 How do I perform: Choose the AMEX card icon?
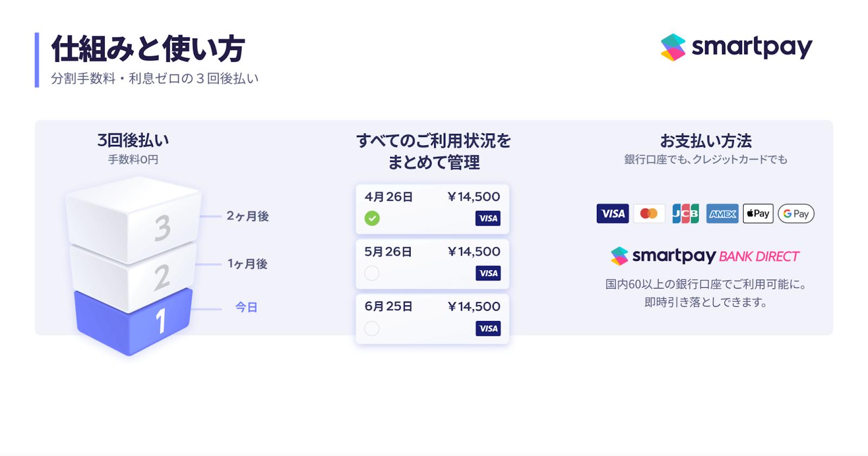[722, 214]
